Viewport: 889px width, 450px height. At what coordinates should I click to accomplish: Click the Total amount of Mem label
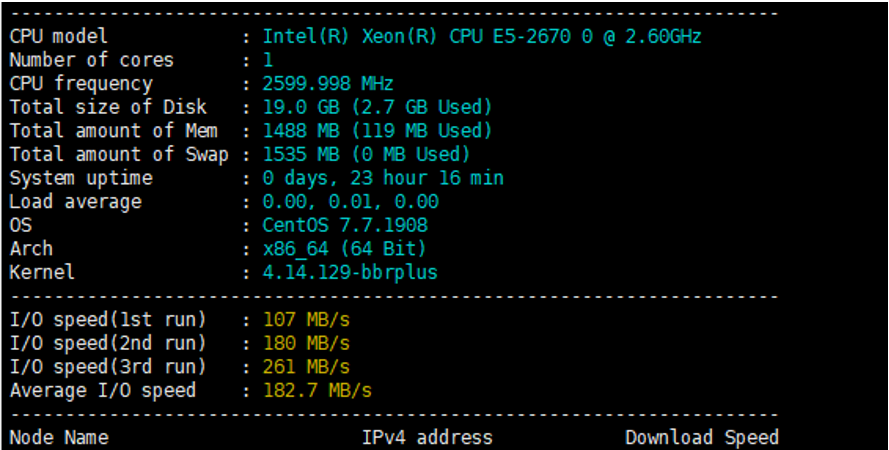(x=113, y=131)
